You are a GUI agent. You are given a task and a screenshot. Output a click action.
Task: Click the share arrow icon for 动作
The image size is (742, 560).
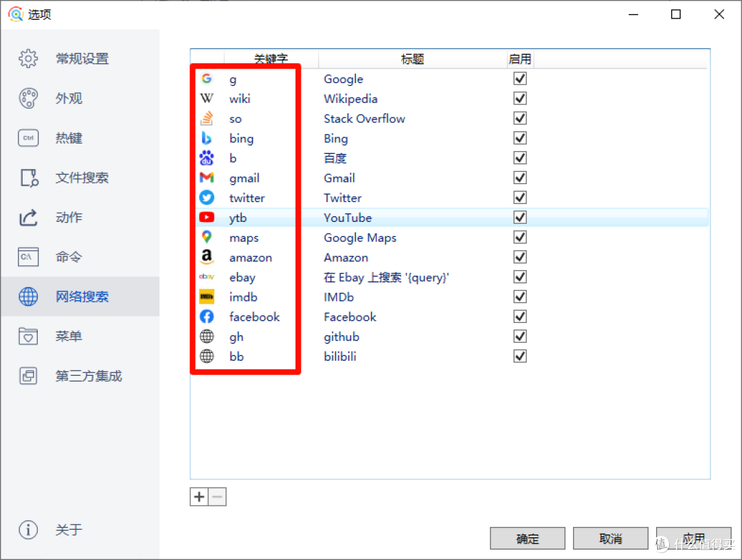pos(28,217)
